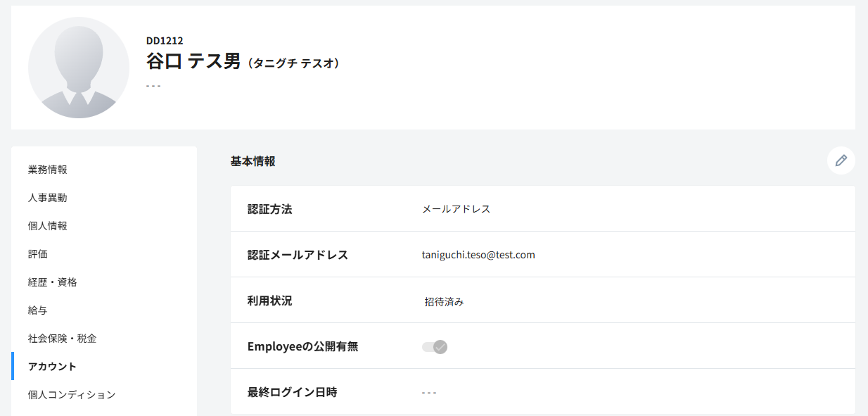
Task: Select 個人情報 in the sidebar
Action: tap(48, 226)
